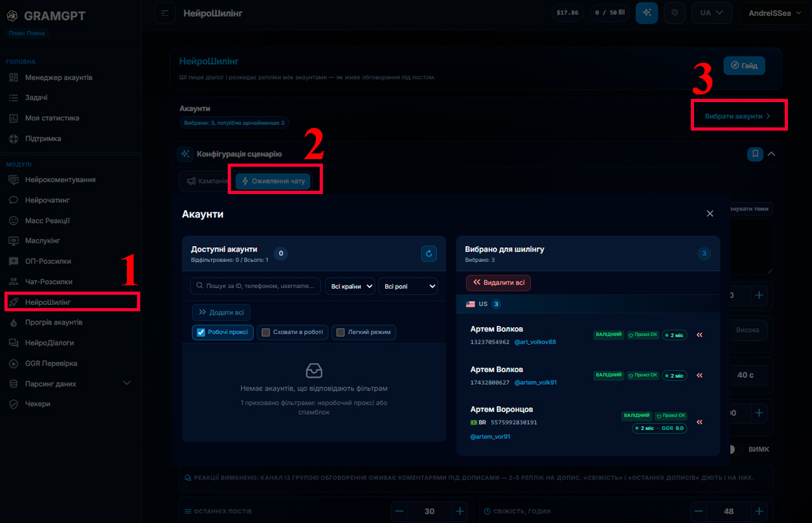Click the Масс Реакції smiley icon
Screen dimensions: 812x523
(13, 220)
